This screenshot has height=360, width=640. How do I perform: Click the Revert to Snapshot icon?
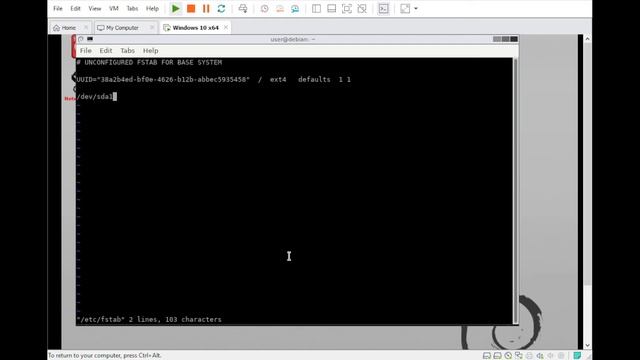point(280,9)
